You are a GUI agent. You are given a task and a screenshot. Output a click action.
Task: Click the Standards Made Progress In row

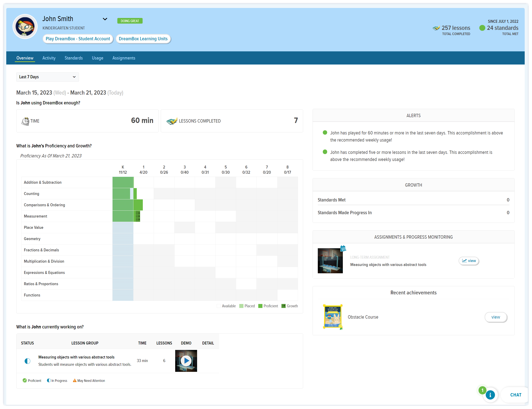[413, 213]
